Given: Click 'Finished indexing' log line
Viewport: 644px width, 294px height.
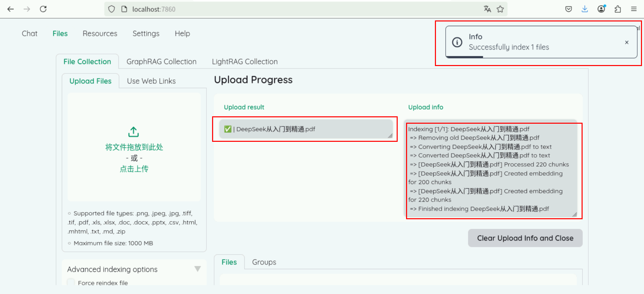Looking at the screenshot, I should [479, 209].
